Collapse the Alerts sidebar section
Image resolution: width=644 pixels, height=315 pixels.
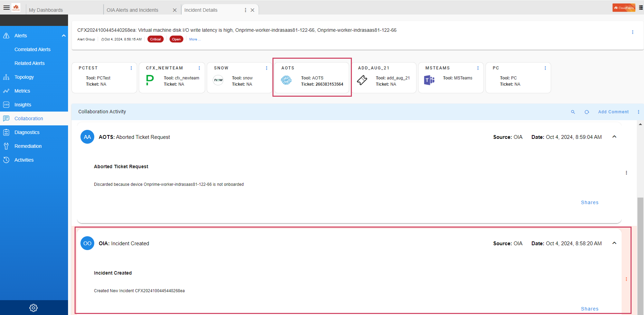64,36
